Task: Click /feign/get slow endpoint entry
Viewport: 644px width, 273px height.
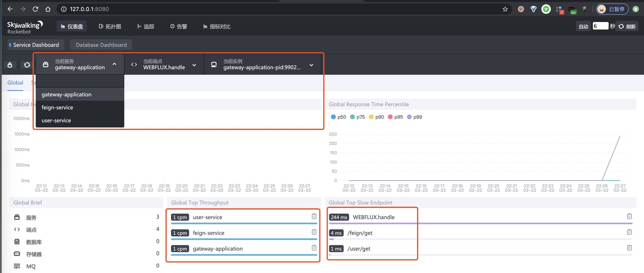Action: click(x=360, y=233)
